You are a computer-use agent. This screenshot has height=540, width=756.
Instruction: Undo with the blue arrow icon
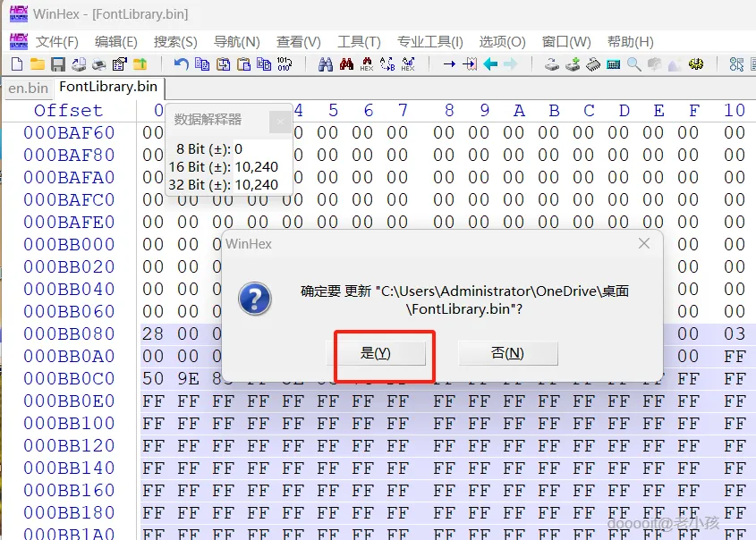click(x=182, y=63)
